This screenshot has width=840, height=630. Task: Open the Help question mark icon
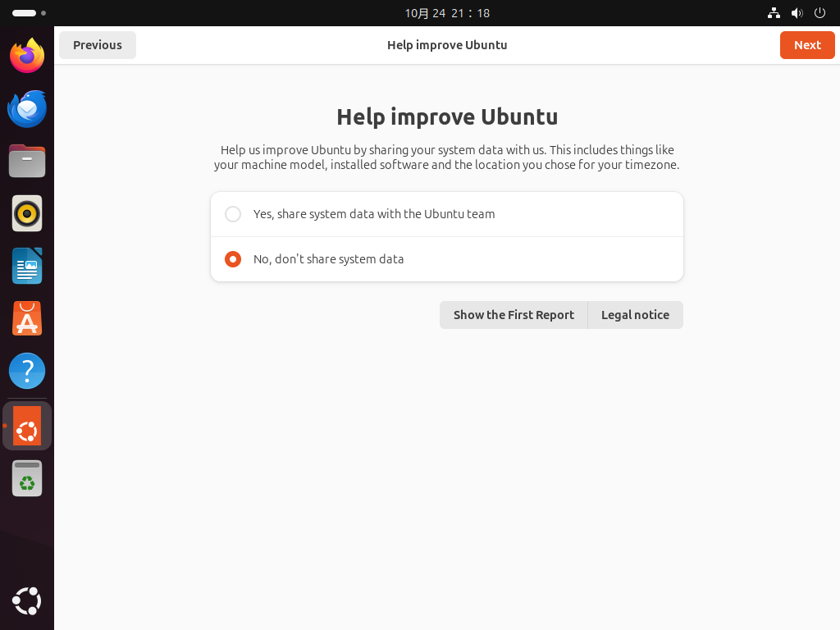27,371
